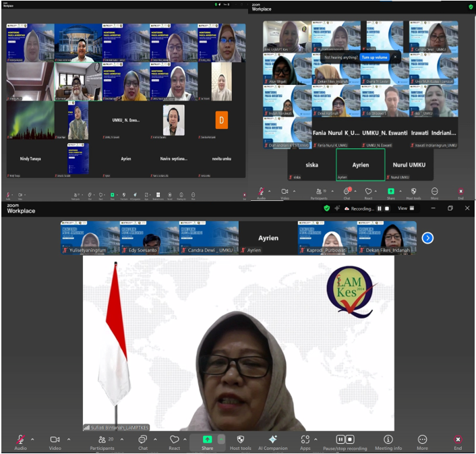
Task: Open Host tools in top-right Zoom window
Action: point(413,193)
